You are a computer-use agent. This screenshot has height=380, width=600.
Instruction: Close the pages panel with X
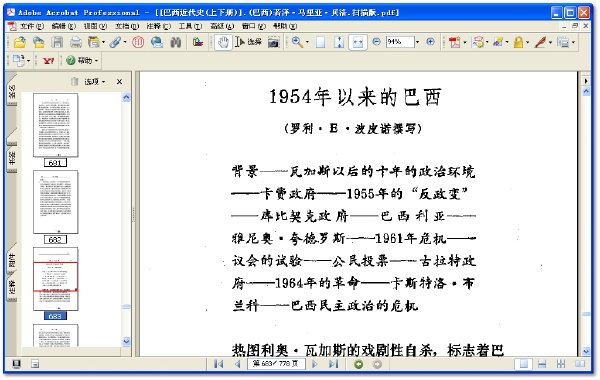point(119,82)
